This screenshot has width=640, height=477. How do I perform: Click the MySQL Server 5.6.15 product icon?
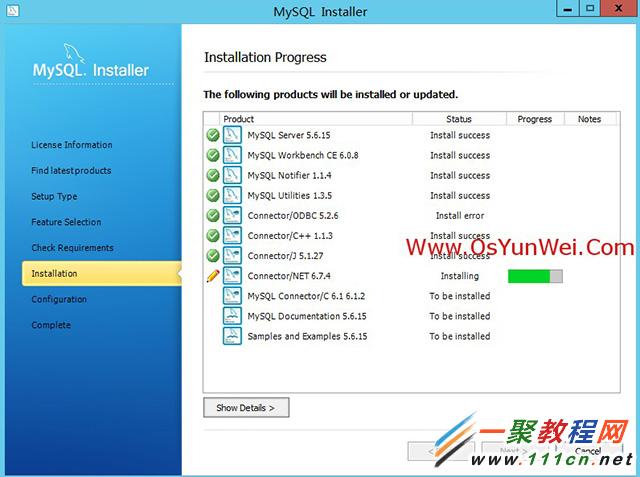click(x=232, y=135)
